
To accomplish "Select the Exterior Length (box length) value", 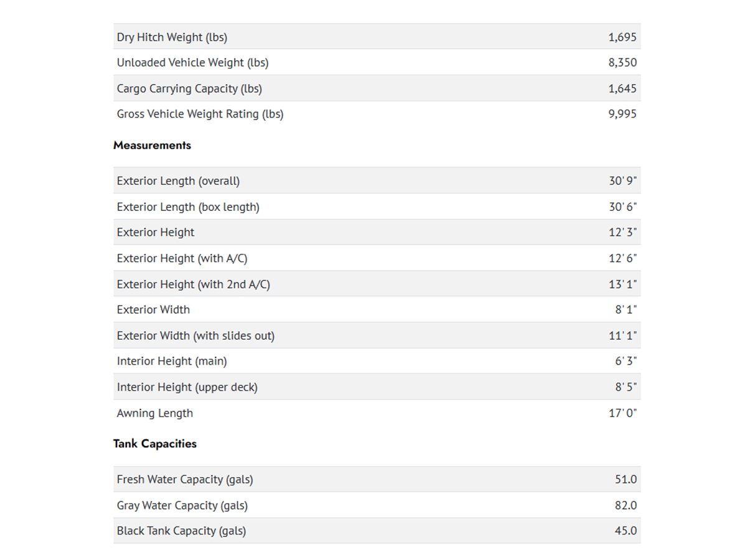I will point(622,207).
